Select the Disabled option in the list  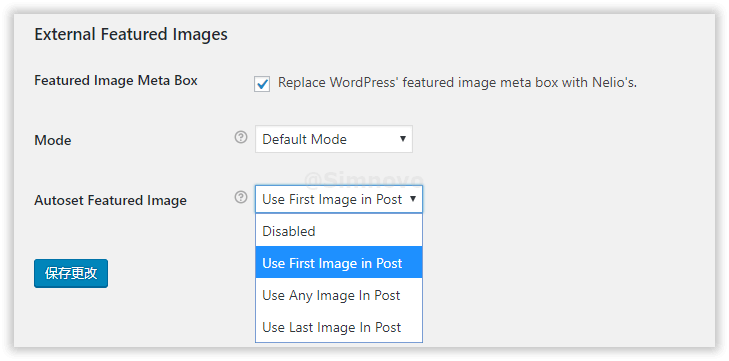point(339,231)
